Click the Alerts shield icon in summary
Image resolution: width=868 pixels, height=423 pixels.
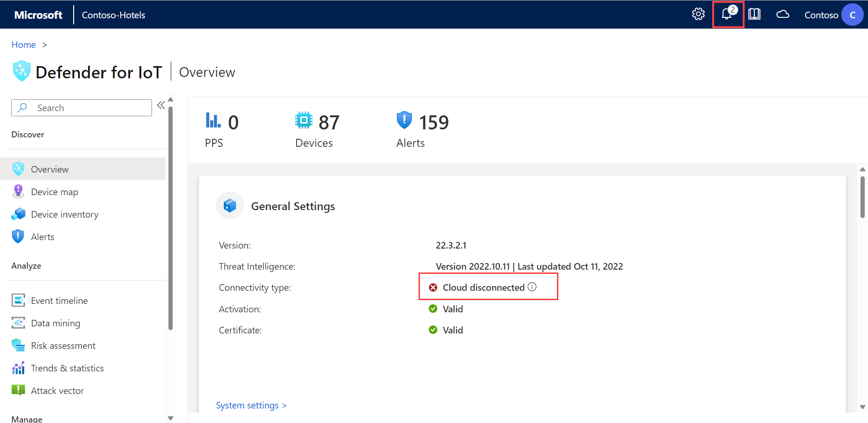click(404, 121)
